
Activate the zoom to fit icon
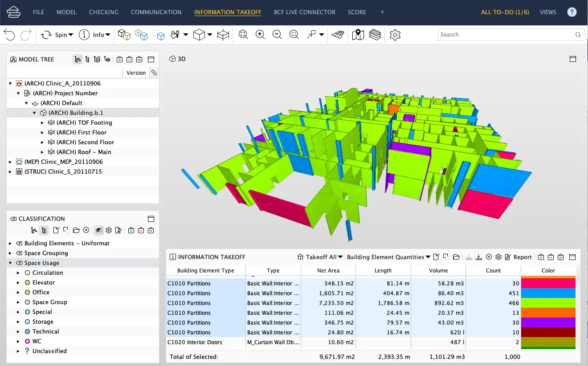pyautogui.click(x=243, y=35)
